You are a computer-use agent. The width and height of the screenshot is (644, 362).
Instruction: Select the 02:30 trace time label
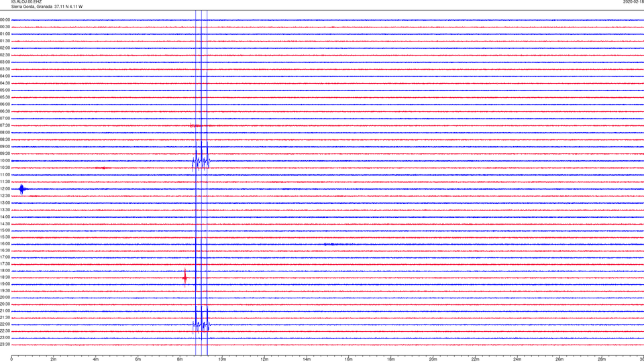point(5,55)
